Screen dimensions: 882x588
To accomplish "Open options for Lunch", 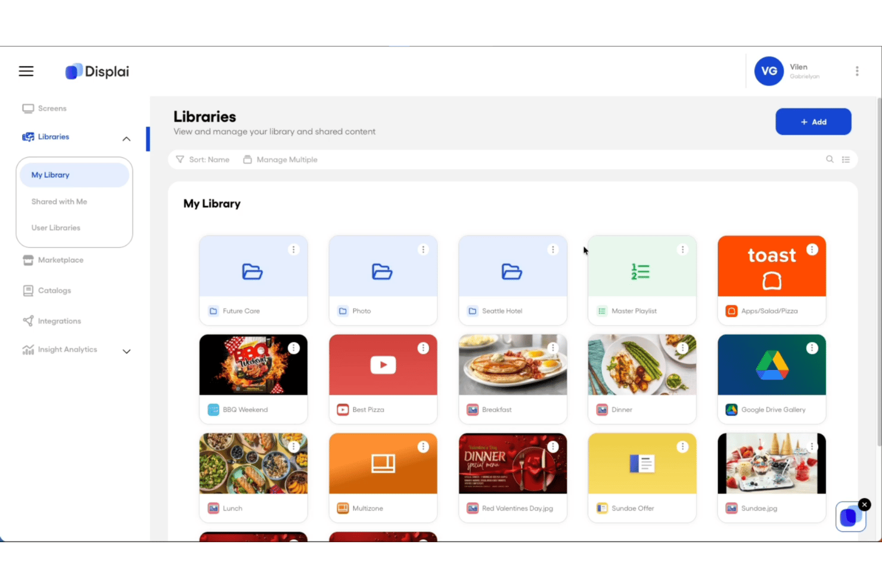I will [294, 447].
